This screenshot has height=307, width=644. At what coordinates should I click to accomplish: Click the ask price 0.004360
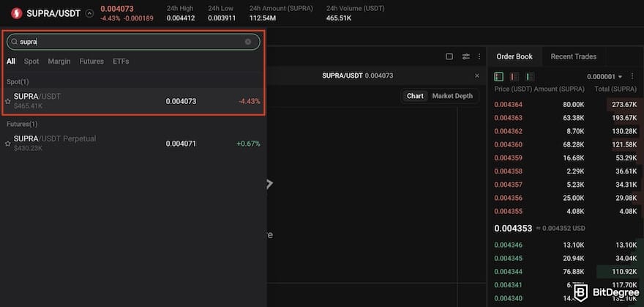click(508, 144)
